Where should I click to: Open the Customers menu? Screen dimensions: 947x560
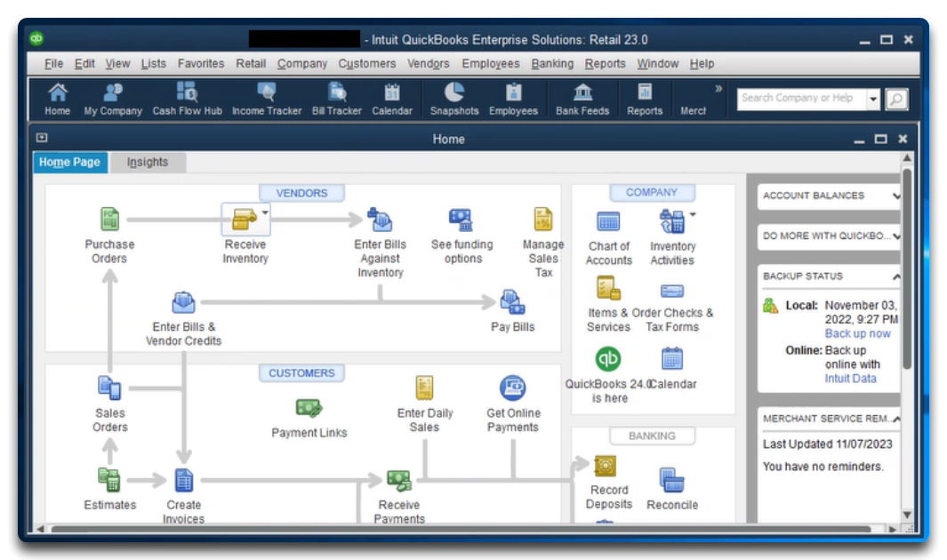coord(367,63)
